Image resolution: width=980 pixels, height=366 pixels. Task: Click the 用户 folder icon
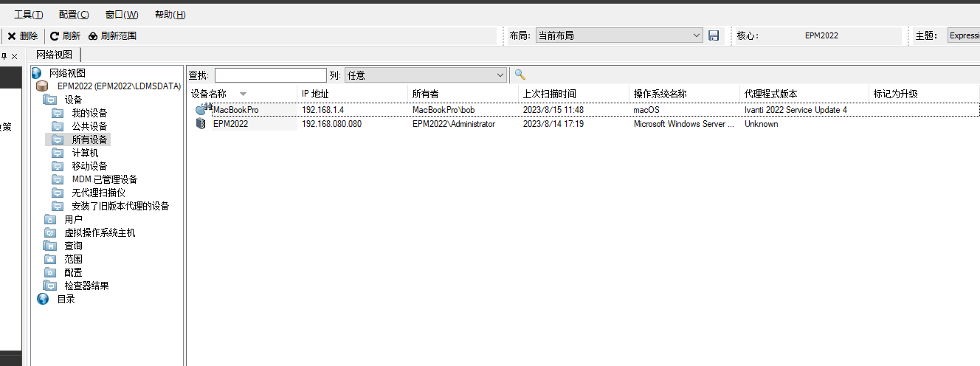point(49,219)
